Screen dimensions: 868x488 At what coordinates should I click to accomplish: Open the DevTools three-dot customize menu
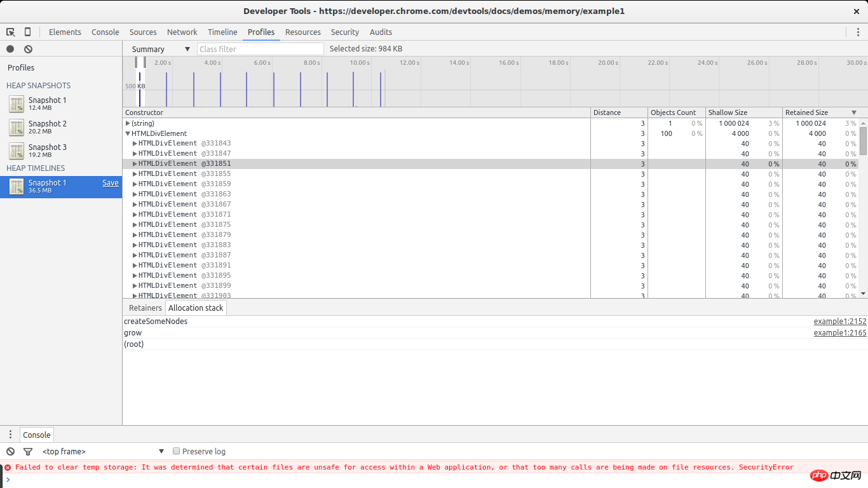click(x=857, y=32)
